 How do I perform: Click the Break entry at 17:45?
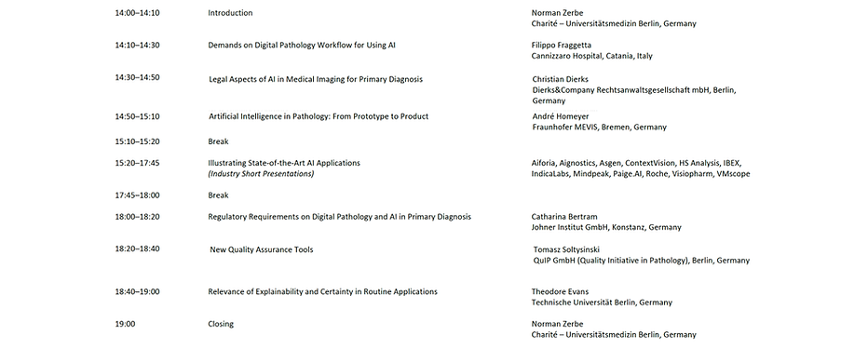click(218, 195)
